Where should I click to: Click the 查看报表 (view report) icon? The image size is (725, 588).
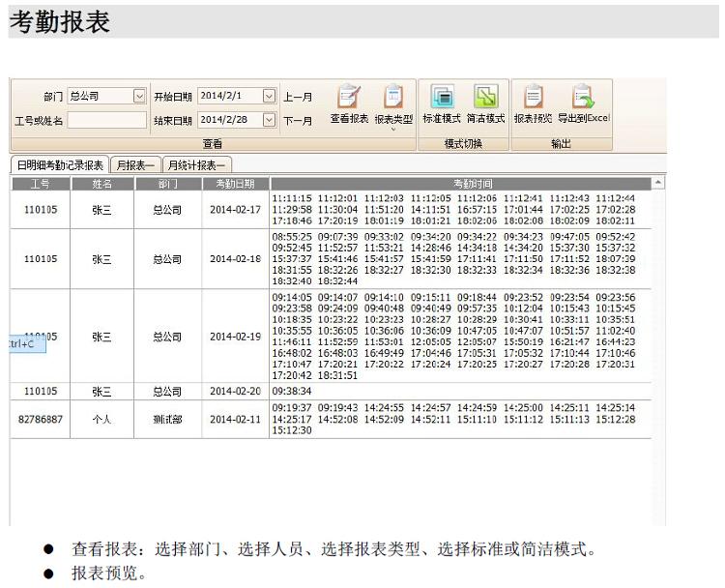tap(348, 98)
